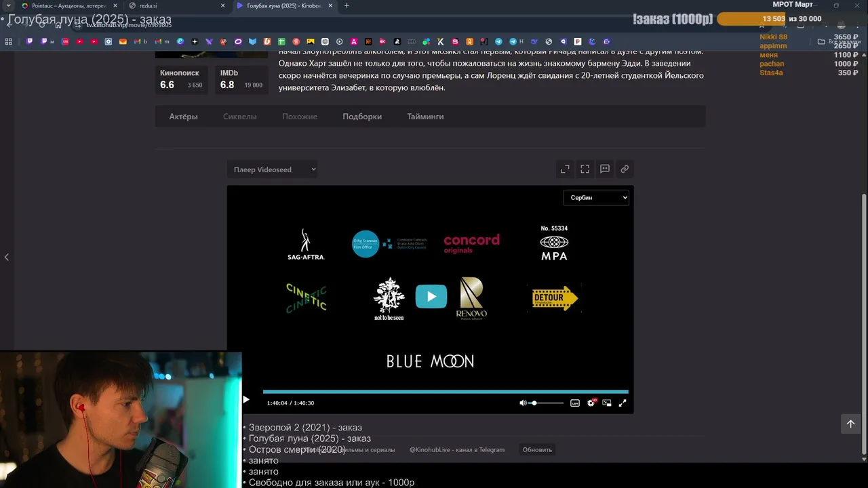Close the rezka.si browser tab
This screenshot has width=868, height=488.
coord(222,5)
